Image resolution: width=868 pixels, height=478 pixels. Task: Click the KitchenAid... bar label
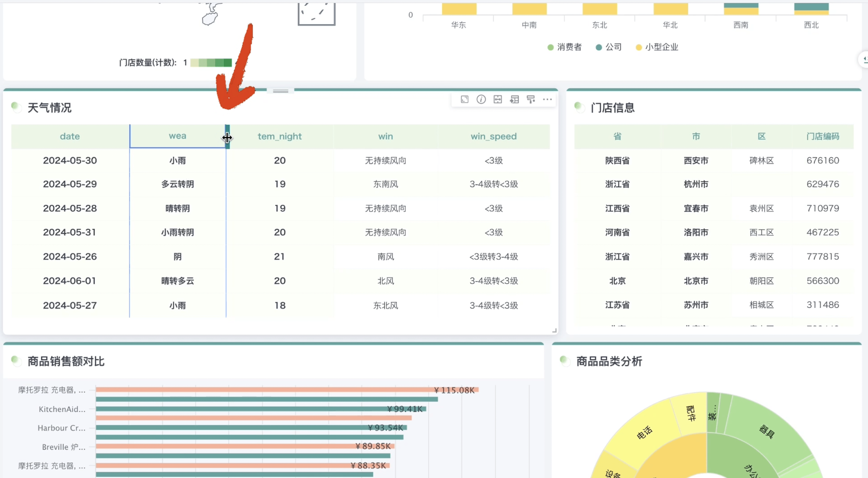tap(62, 409)
